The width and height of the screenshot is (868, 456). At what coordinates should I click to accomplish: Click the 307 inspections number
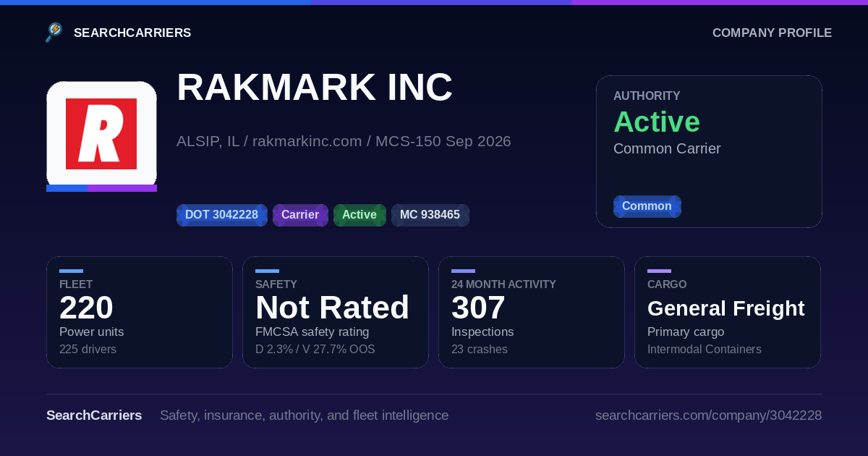pos(478,308)
